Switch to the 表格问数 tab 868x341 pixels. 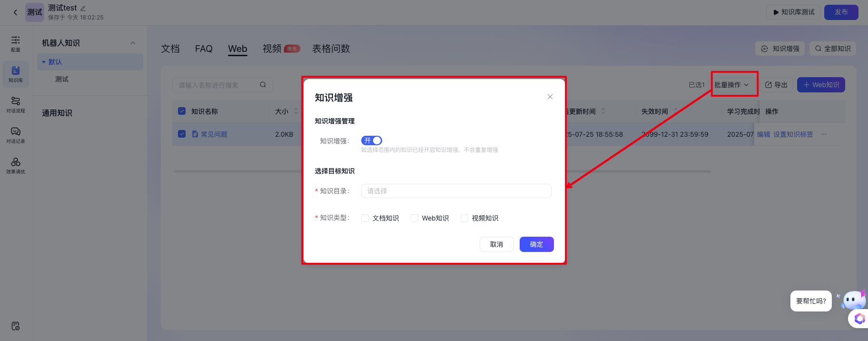(x=331, y=49)
